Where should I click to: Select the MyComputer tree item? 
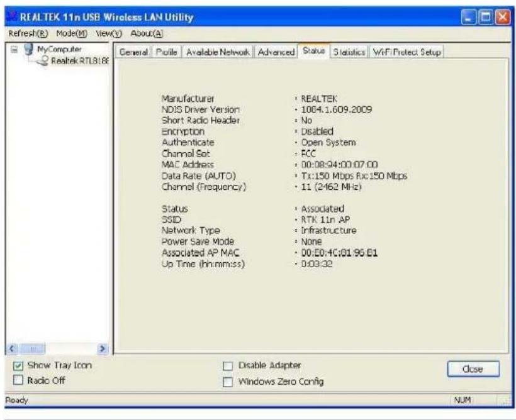59,49
